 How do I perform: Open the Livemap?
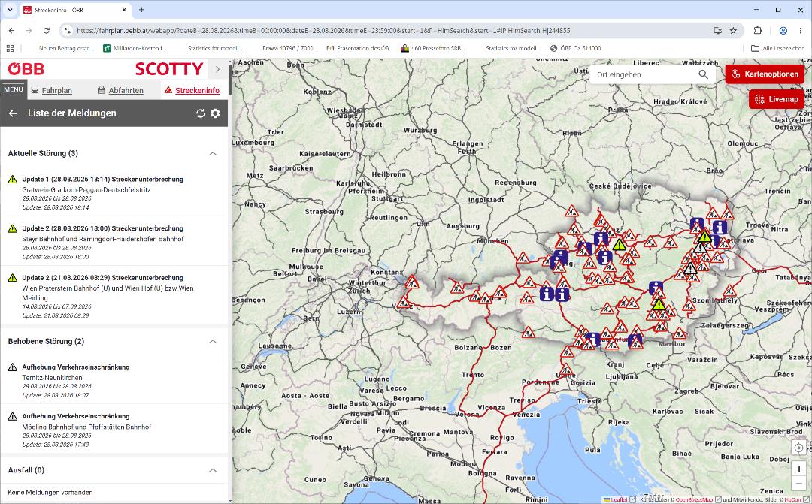click(x=776, y=99)
